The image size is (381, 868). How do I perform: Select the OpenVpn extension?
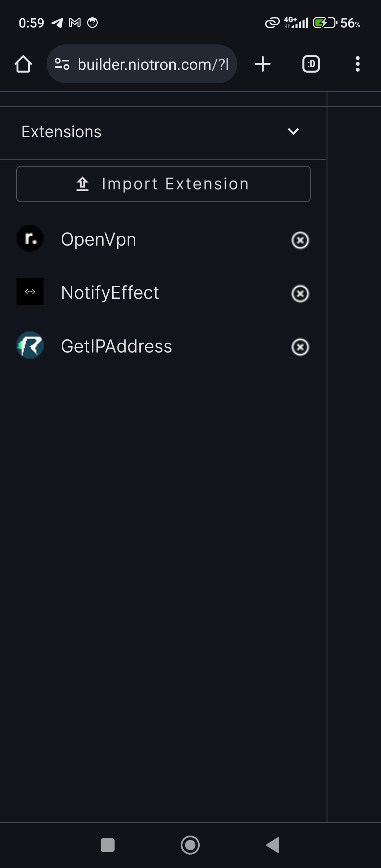pos(98,240)
